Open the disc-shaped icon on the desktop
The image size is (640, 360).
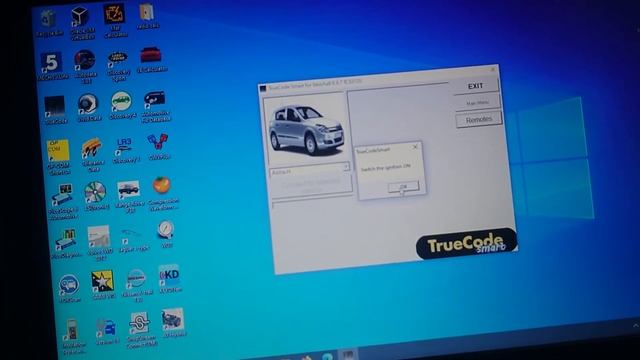[95, 192]
